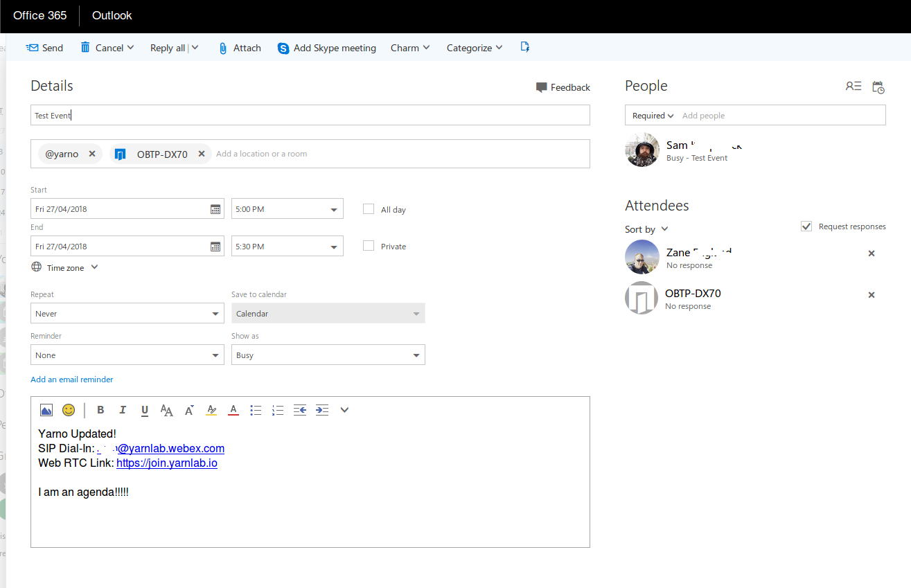Choose font color
Image resolution: width=911 pixels, height=588 pixels.
tap(233, 410)
